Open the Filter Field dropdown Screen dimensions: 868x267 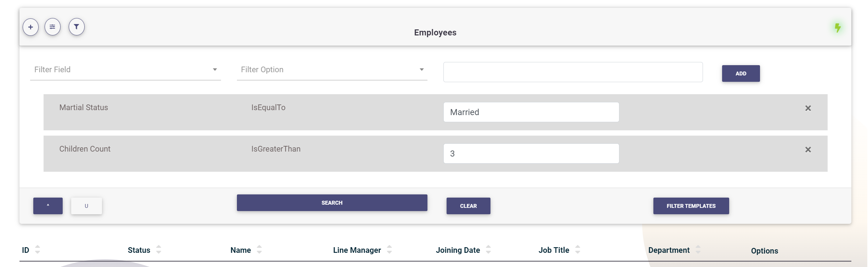125,70
